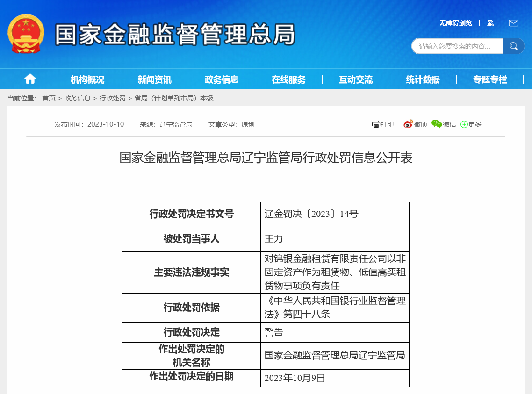Viewport: 532px width, 394px height.
Task: Click the national emblem logo
Action: 26,34
